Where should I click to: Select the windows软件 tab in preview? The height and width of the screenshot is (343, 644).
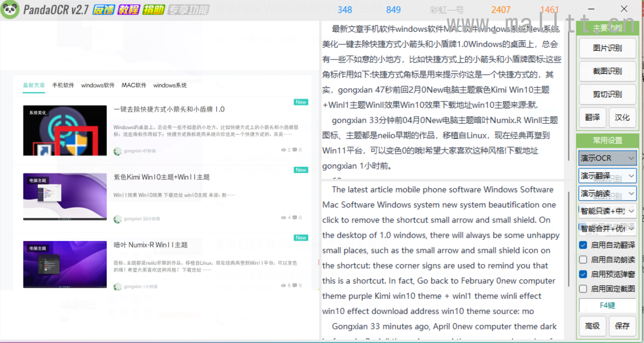point(98,86)
